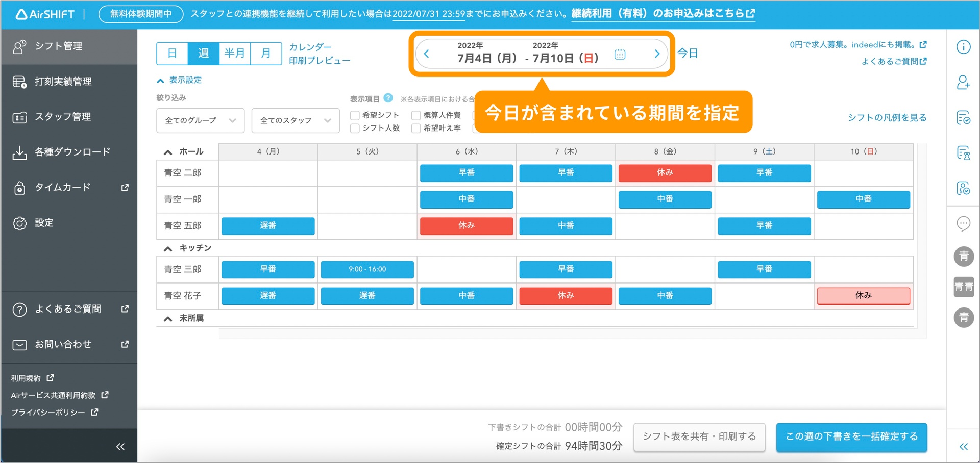Image resolution: width=980 pixels, height=463 pixels.
Task: Open the add staff icon in right sidebar
Action: point(963,83)
